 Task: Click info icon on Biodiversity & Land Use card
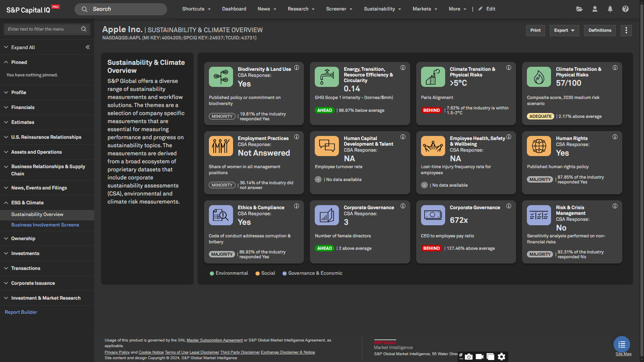297,68
